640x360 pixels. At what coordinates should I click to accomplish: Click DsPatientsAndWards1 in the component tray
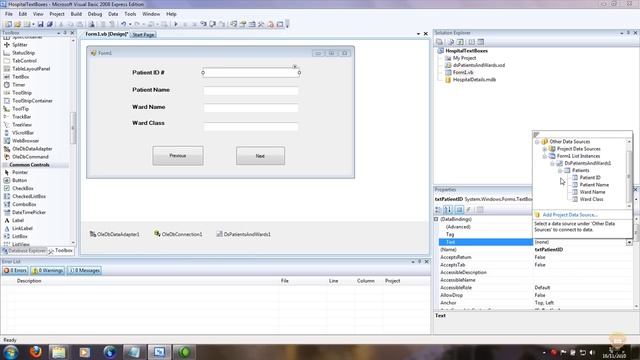pos(243,234)
